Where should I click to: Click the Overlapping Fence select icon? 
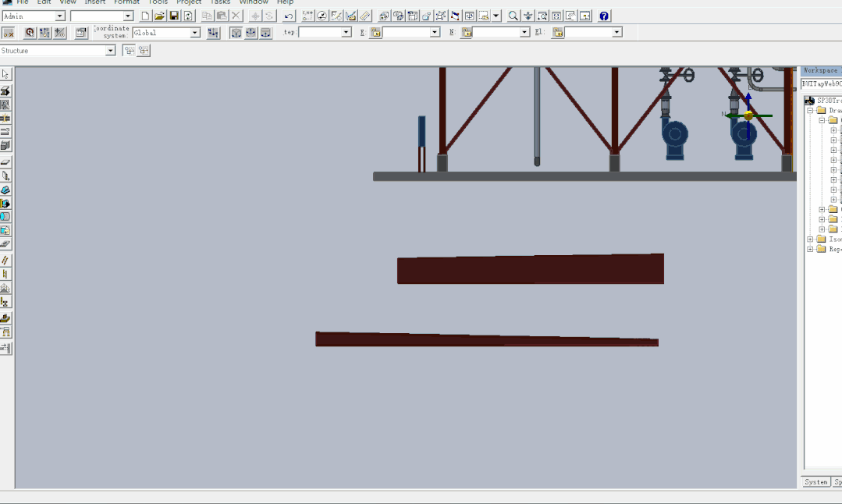[x=144, y=51]
